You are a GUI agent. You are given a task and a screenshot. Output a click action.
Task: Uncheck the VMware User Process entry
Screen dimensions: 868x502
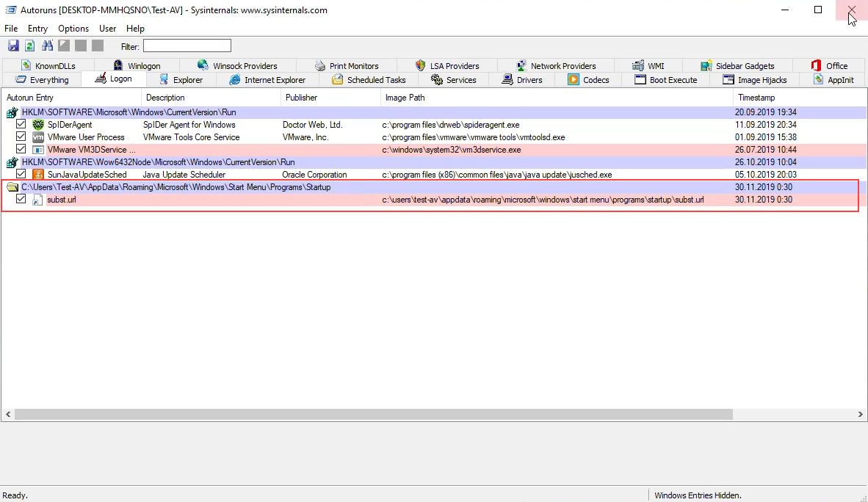(x=21, y=137)
